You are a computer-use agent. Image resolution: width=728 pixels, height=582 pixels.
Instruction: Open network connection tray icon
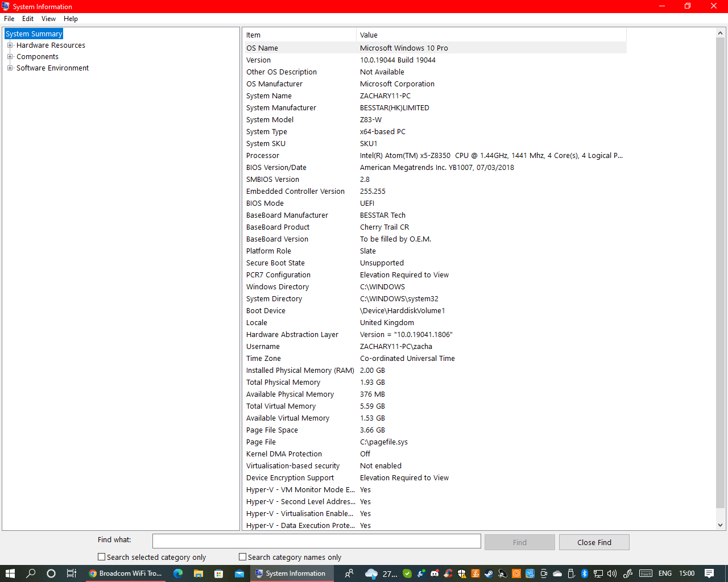tap(598, 573)
